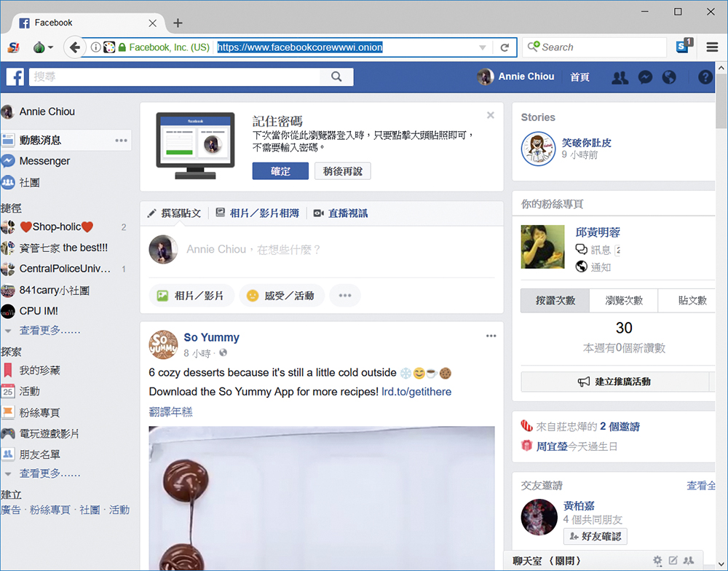This screenshot has width=728, height=571.
Task: Click the 在想些什麼 post text field
Action: point(253,250)
